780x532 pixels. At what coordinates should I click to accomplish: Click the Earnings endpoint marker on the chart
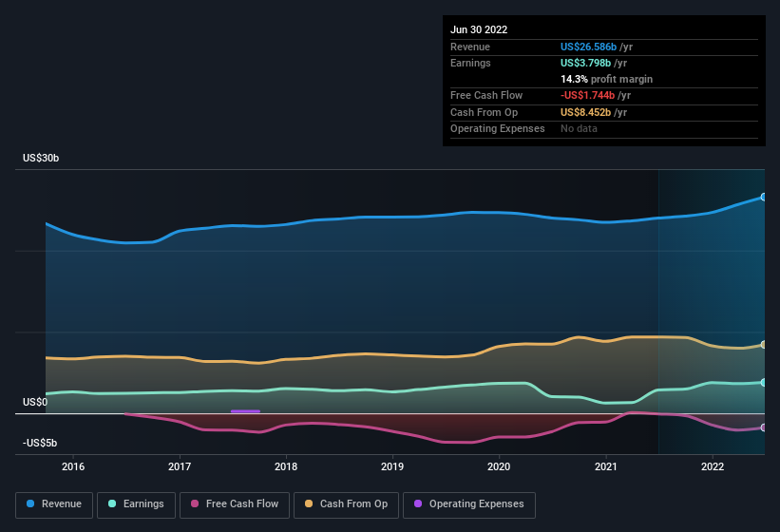[764, 382]
